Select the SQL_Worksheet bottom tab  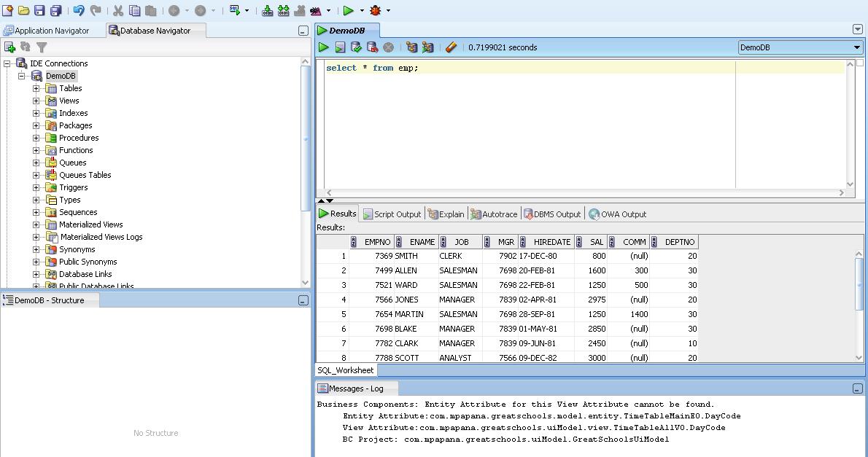346,370
